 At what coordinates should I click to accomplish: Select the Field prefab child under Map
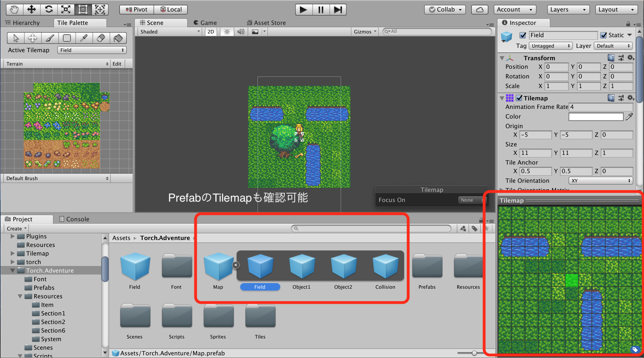pos(260,272)
